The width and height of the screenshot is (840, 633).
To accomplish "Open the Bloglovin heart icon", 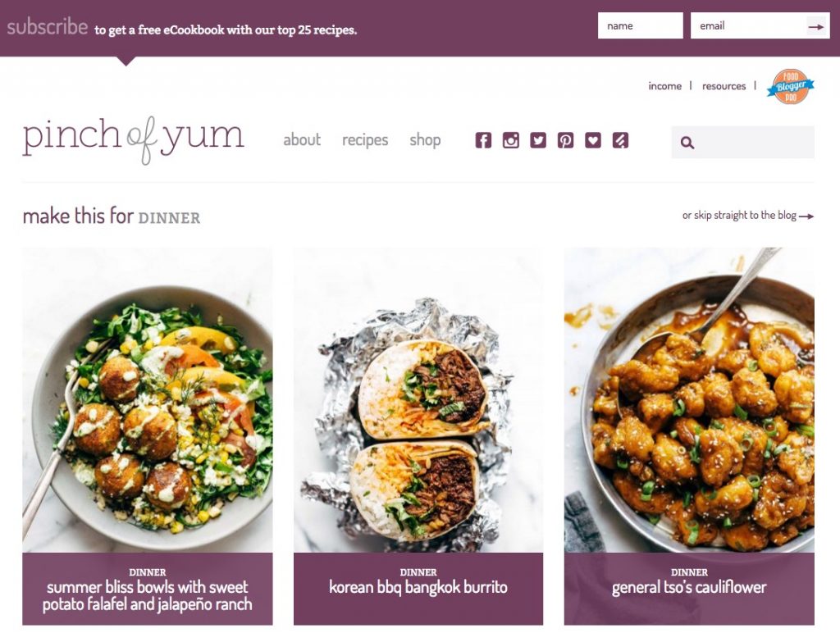I will 592,140.
